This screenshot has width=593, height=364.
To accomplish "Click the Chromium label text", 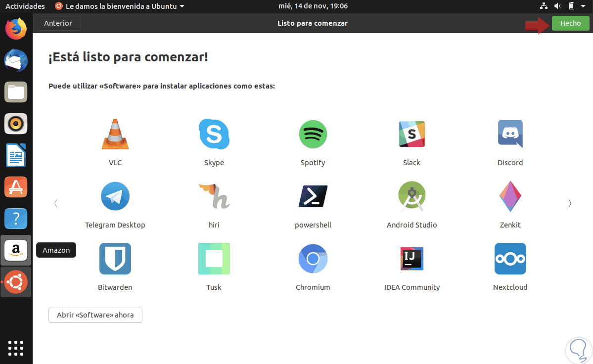I will pyautogui.click(x=313, y=287).
